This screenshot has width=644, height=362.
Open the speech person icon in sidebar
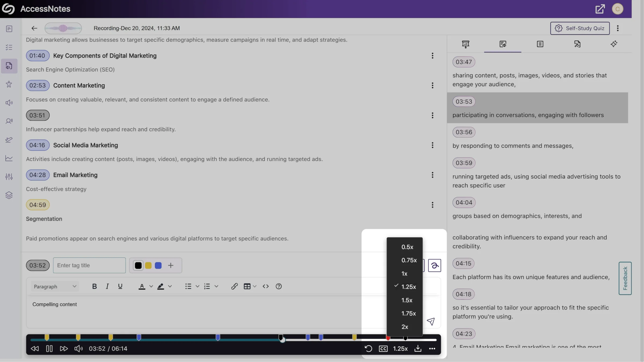pyautogui.click(x=9, y=121)
